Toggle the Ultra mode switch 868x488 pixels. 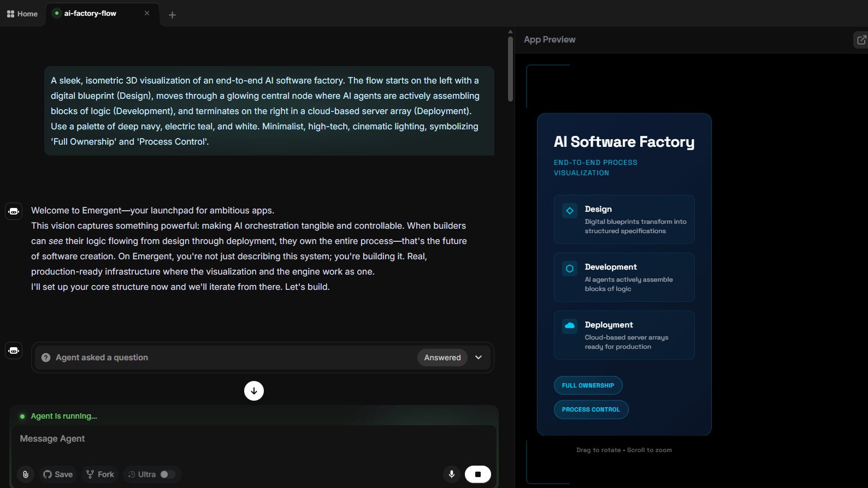click(x=168, y=474)
